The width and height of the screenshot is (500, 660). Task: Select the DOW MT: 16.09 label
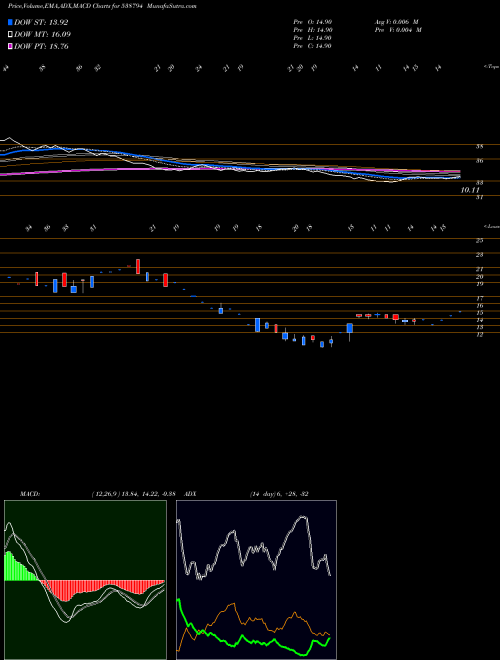[x=43, y=35]
